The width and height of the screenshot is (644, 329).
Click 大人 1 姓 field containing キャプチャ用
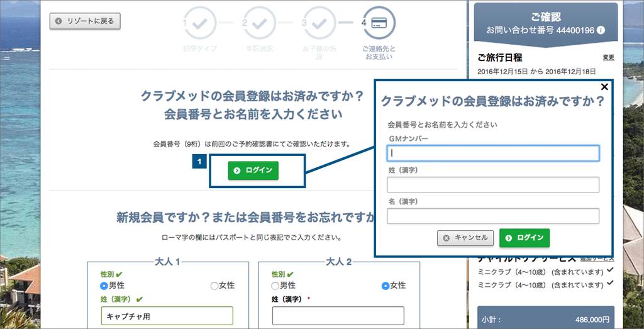tap(167, 316)
